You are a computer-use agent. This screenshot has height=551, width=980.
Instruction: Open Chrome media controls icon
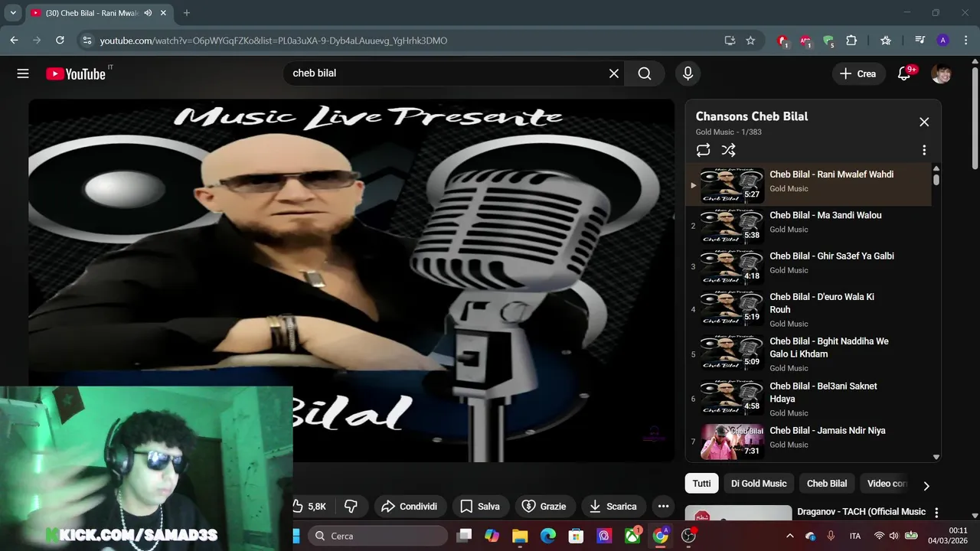pos(920,41)
